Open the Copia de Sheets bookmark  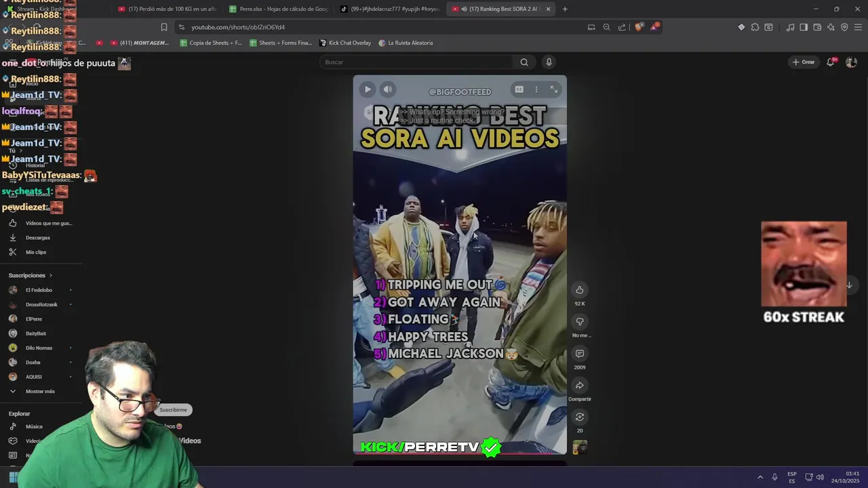click(211, 43)
